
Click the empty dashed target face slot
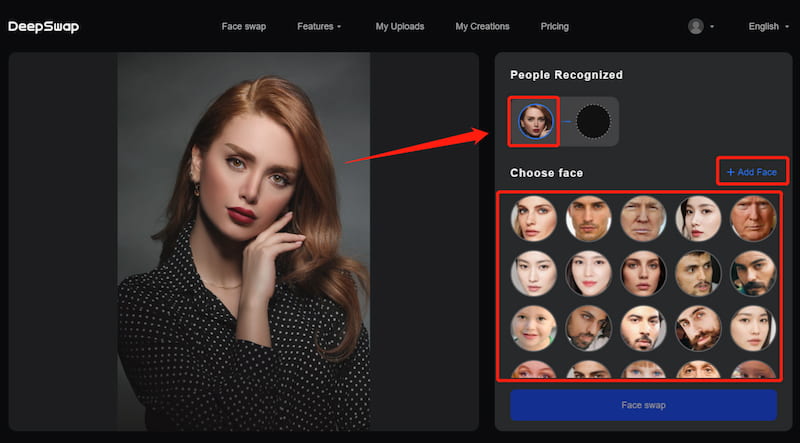click(x=593, y=121)
